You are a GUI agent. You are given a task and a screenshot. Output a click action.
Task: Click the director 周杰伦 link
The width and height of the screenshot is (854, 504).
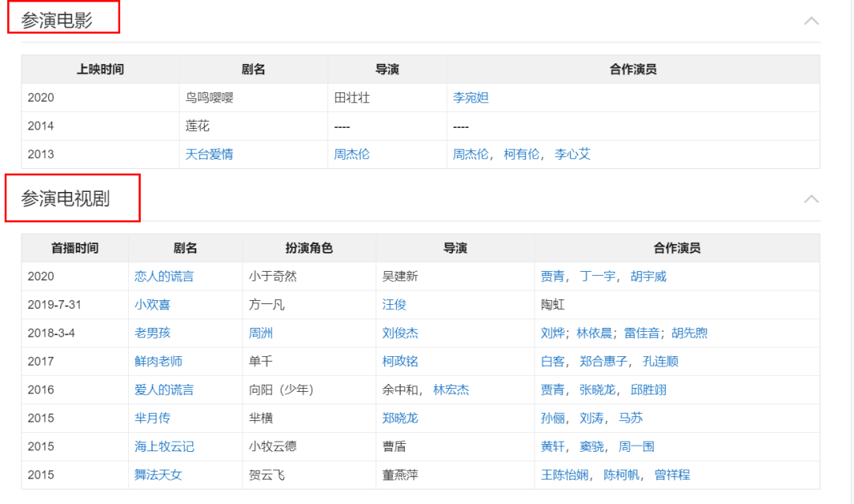[x=351, y=154]
